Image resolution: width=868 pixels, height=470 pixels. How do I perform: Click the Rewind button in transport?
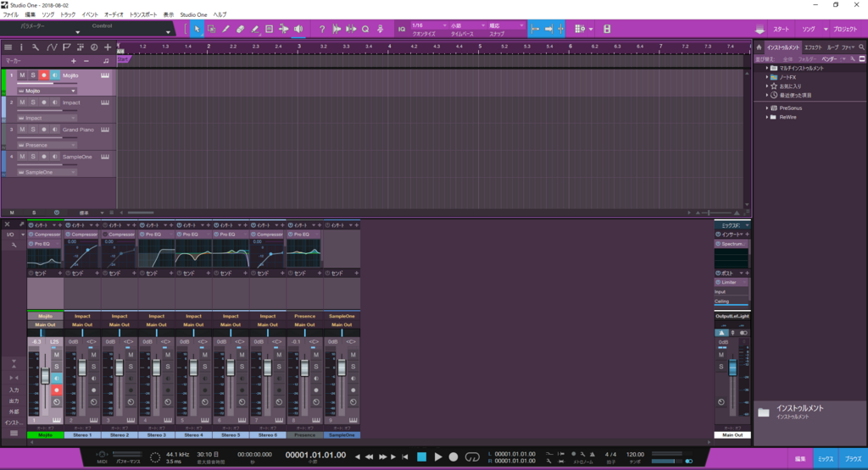(x=370, y=456)
